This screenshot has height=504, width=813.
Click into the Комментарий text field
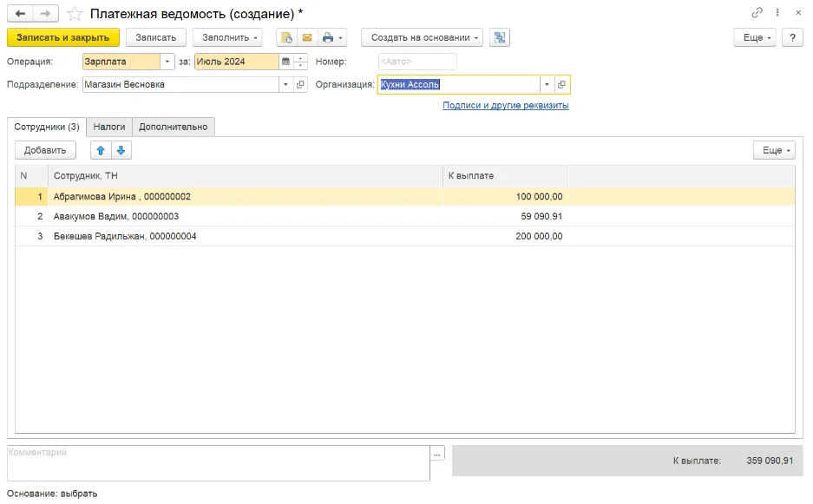219,463
